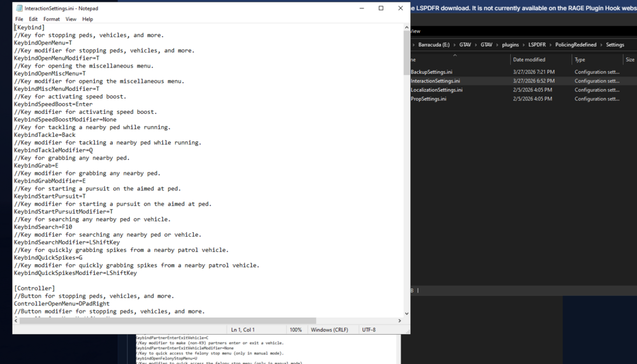The height and width of the screenshot is (364, 637).
Task: Click the UTF-8 encoding status bar entry
Action: click(369, 330)
